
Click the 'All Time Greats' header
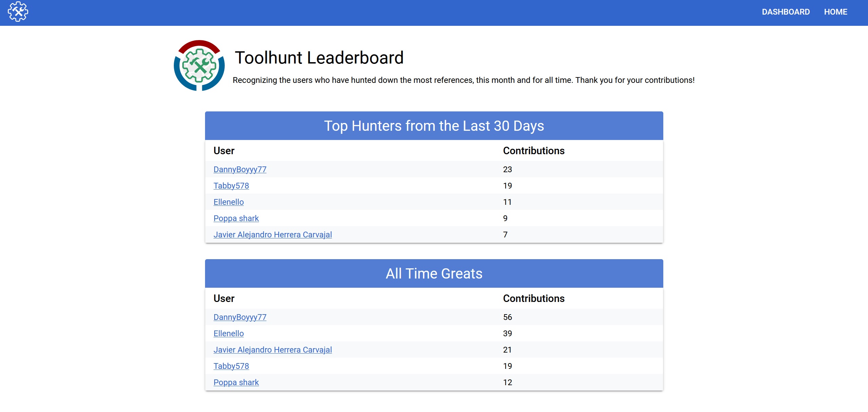point(434,273)
